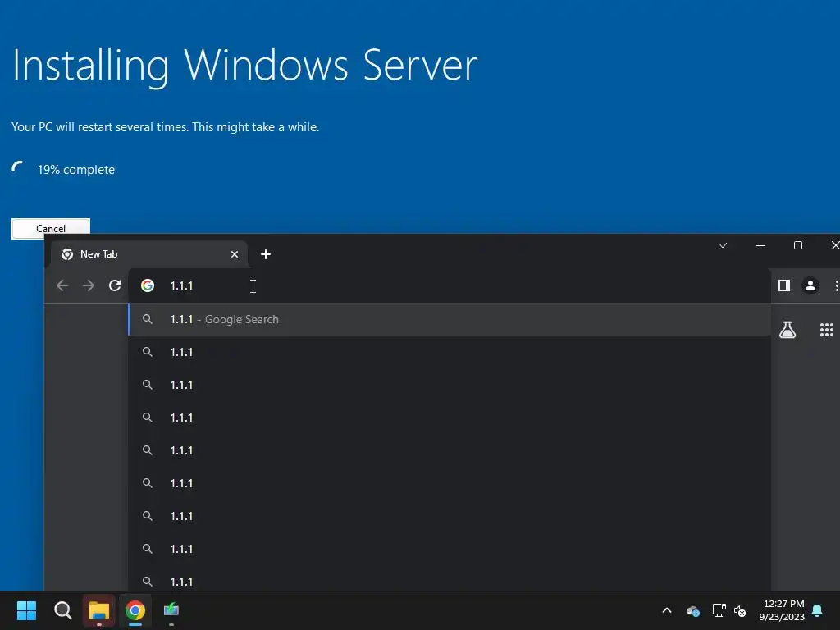Maximize the Chrome window
840x630 pixels.
point(798,245)
